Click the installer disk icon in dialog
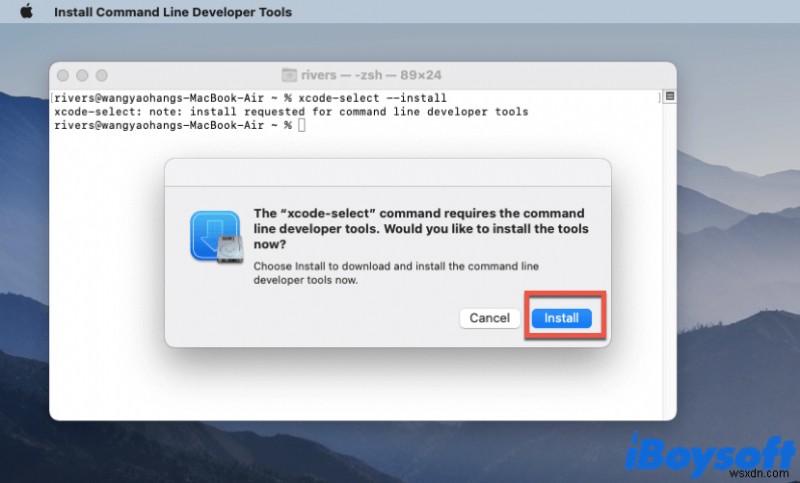Image resolution: width=800 pixels, height=483 pixels. pyautogui.click(x=216, y=237)
